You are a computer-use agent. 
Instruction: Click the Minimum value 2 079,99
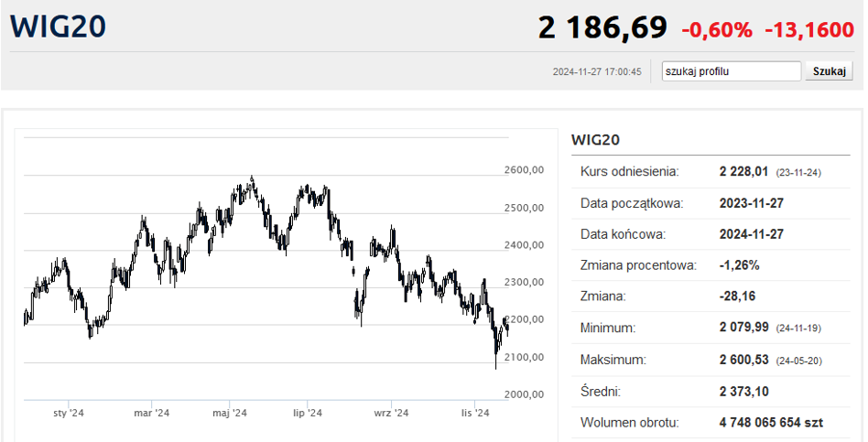point(745,328)
